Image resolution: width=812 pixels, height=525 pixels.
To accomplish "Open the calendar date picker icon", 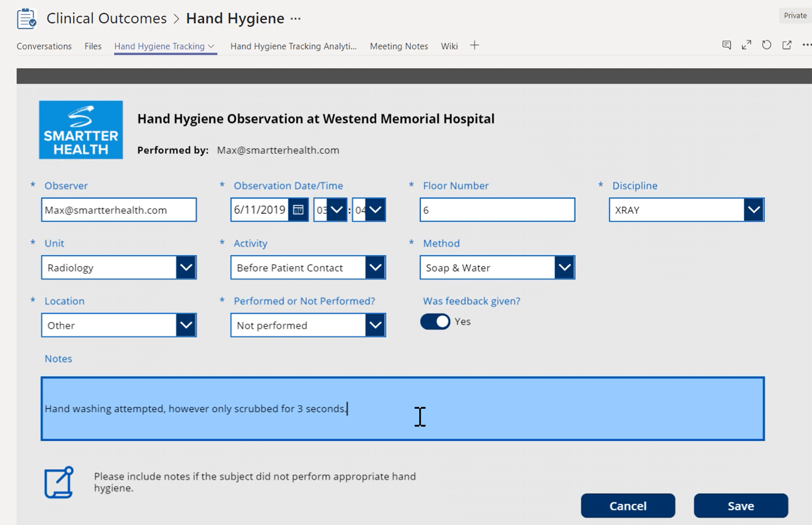I will coord(298,210).
